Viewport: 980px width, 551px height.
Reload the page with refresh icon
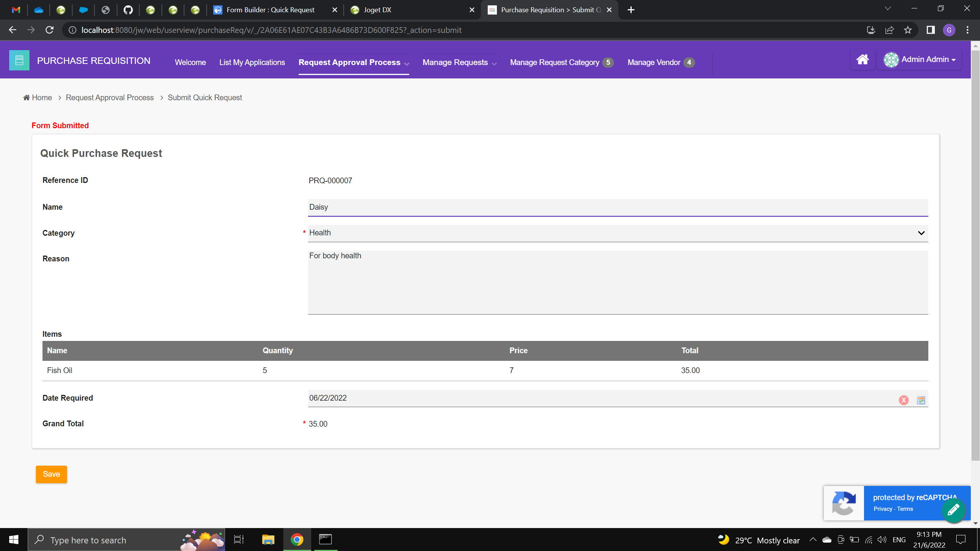pyautogui.click(x=49, y=30)
